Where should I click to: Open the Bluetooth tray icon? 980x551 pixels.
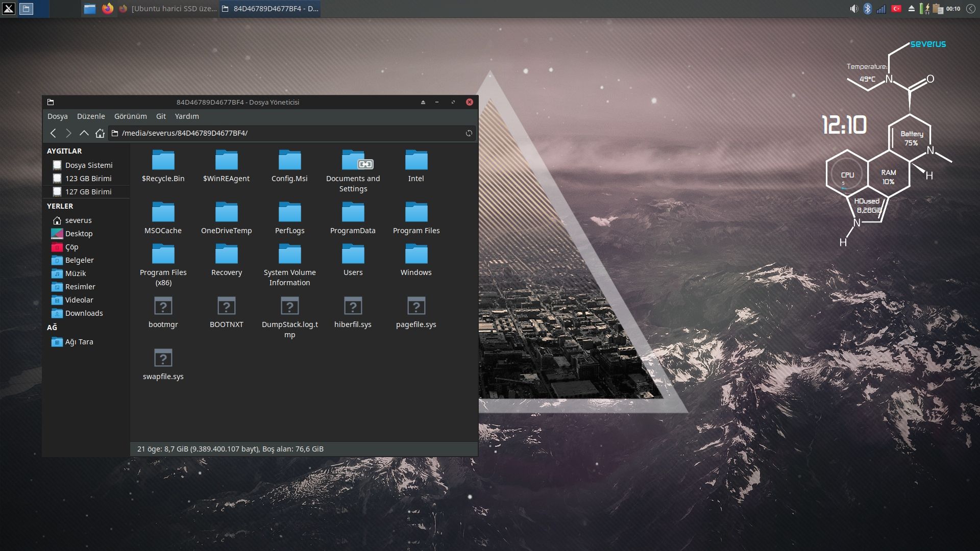tap(867, 9)
